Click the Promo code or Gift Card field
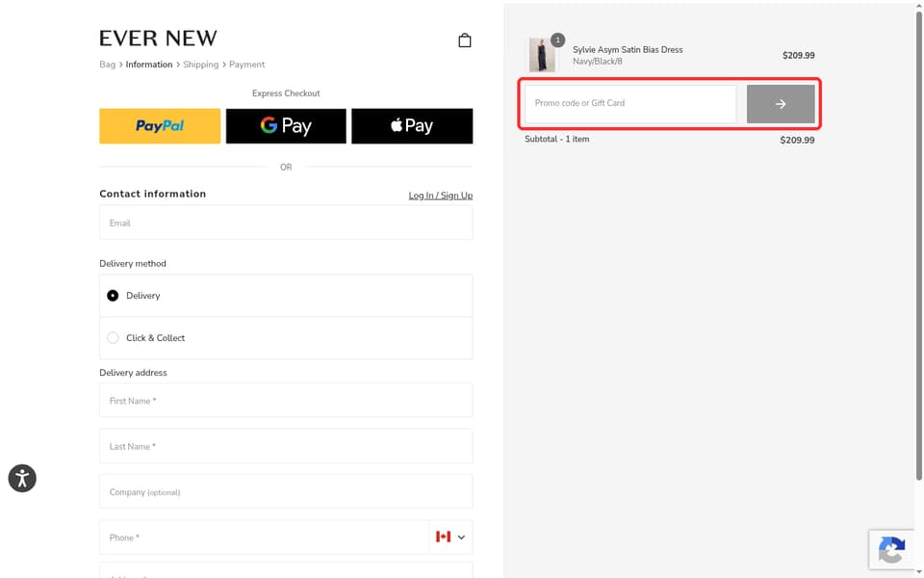This screenshot has width=924, height=578. click(x=630, y=104)
